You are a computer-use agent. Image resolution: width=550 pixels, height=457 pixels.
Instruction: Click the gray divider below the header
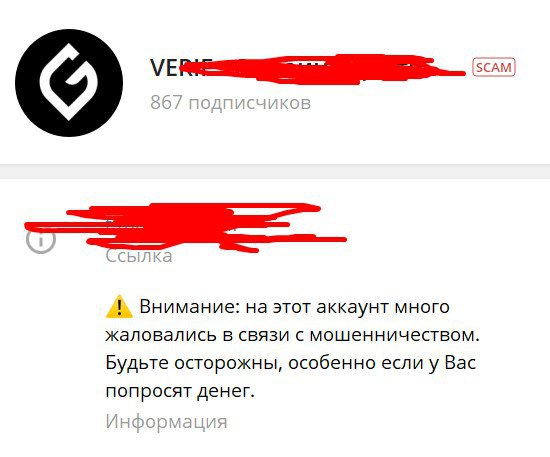(x=275, y=172)
